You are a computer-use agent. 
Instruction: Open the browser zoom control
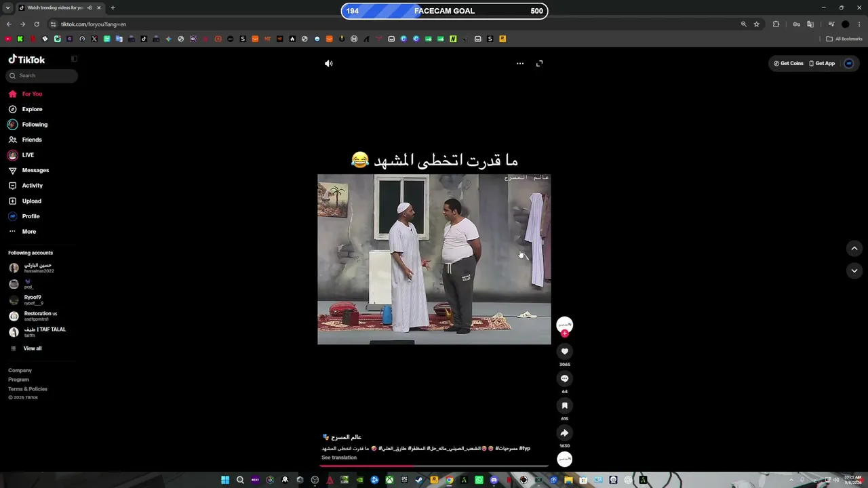tap(744, 24)
